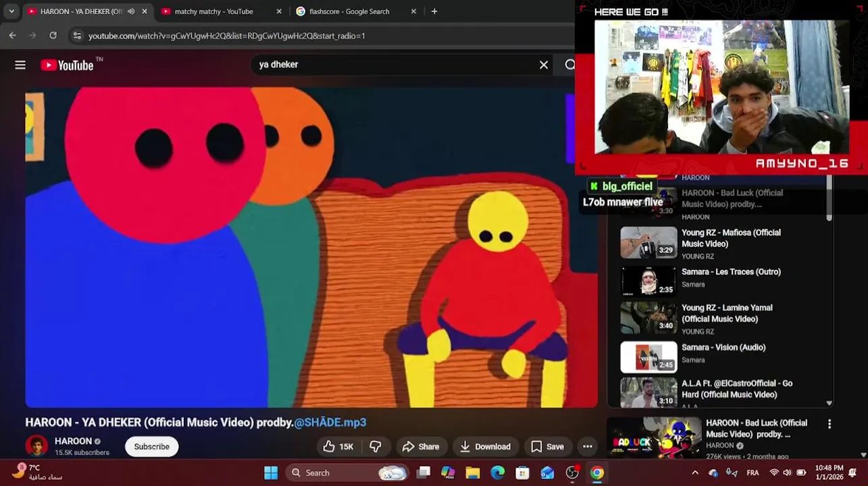868x486 pixels.
Task: Play Samara - Vision (Audio)
Action: click(x=723, y=348)
